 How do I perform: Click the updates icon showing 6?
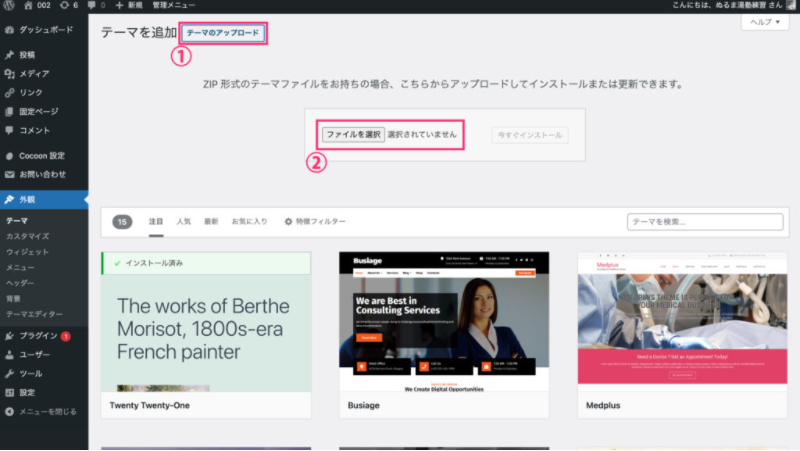click(x=66, y=6)
